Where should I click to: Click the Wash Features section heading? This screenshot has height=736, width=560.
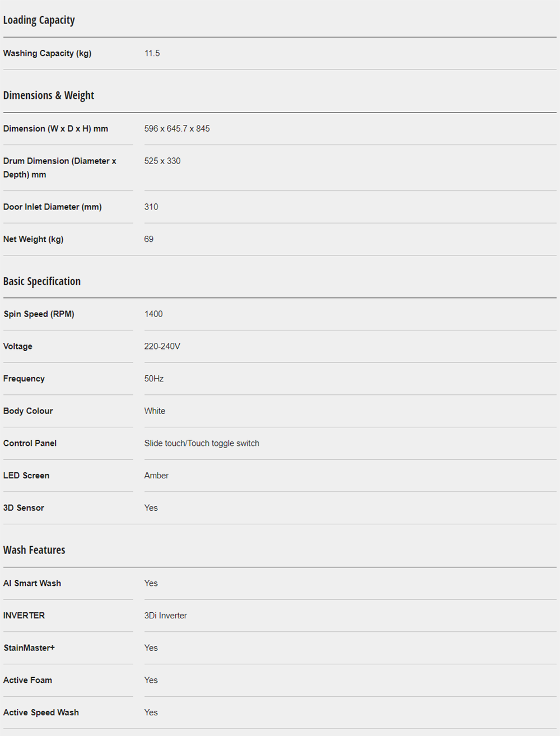[x=34, y=550]
